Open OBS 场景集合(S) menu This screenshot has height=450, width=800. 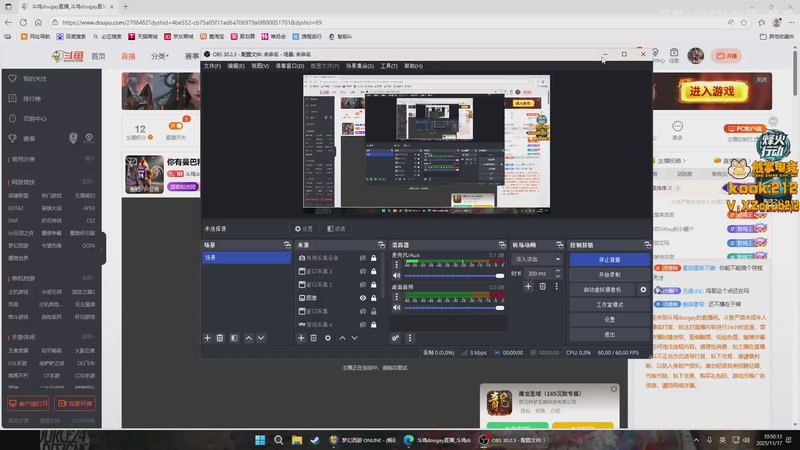(x=360, y=66)
